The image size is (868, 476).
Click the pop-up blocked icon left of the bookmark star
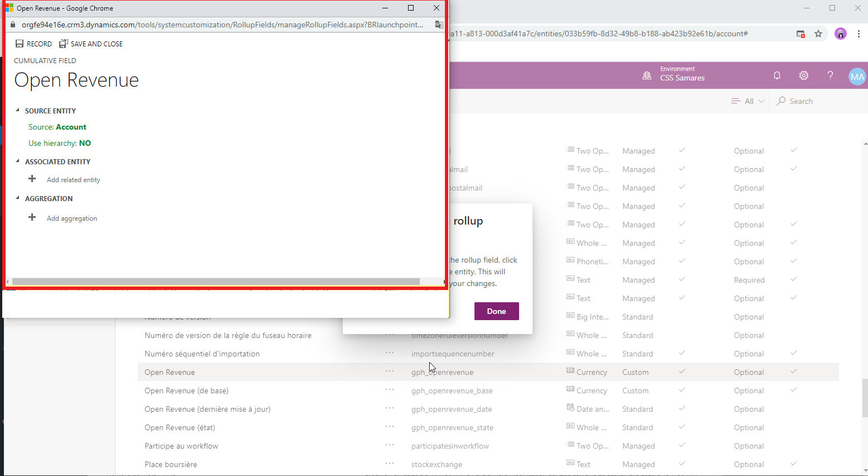click(800, 34)
